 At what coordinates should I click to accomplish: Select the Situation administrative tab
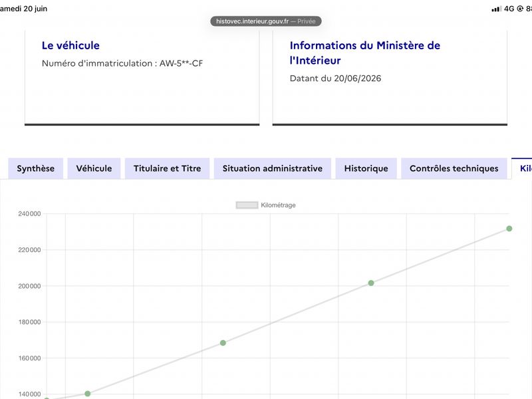pos(273,169)
